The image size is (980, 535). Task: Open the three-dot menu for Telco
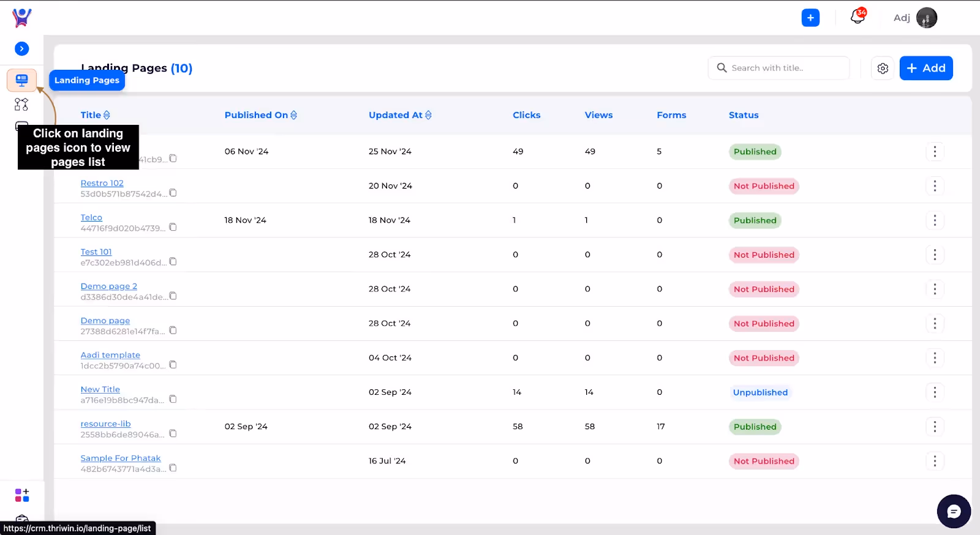935,220
